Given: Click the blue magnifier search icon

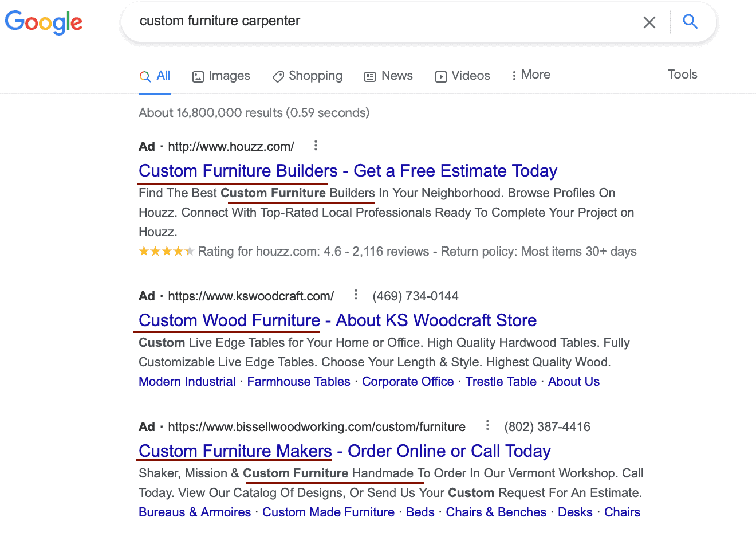Looking at the screenshot, I should click(690, 22).
